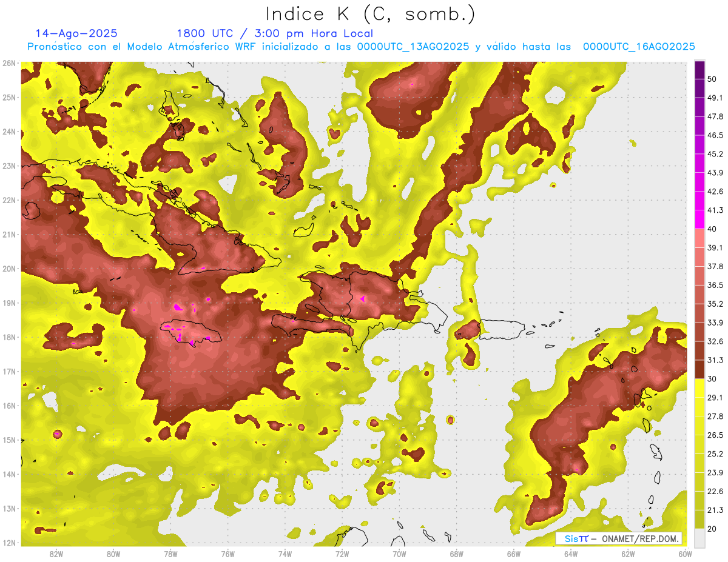Click the "70W" longitude label
The width and height of the screenshot is (728, 562).
[399, 554]
